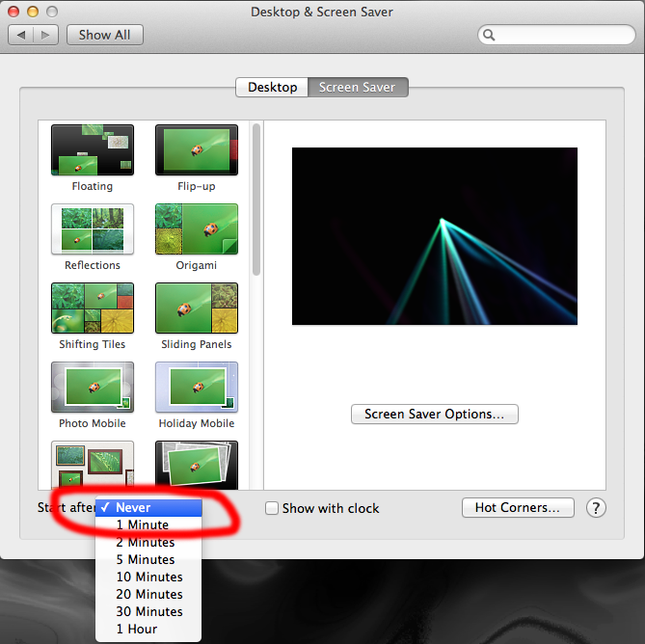The image size is (645, 644).
Task: Switch to the Screen Saver tab
Action: (358, 87)
